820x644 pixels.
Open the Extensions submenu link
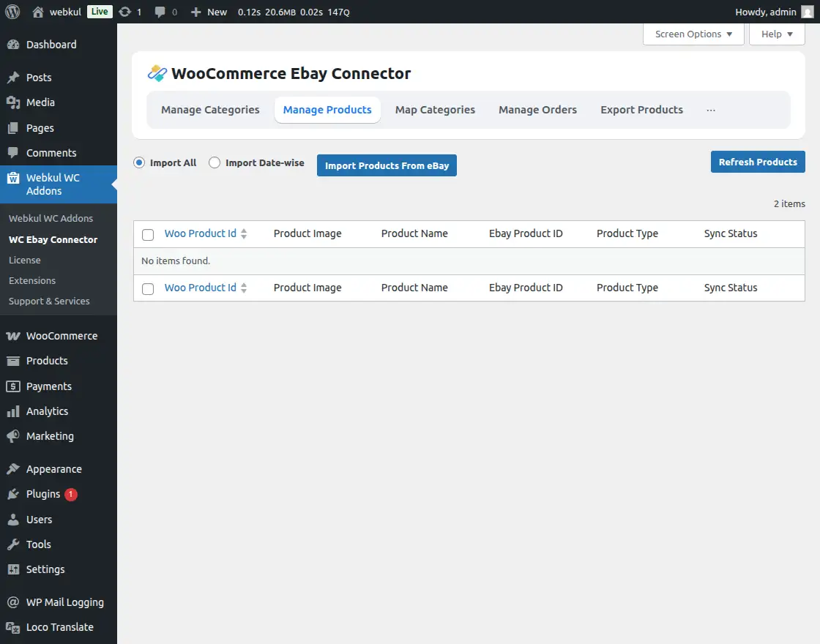32,281
